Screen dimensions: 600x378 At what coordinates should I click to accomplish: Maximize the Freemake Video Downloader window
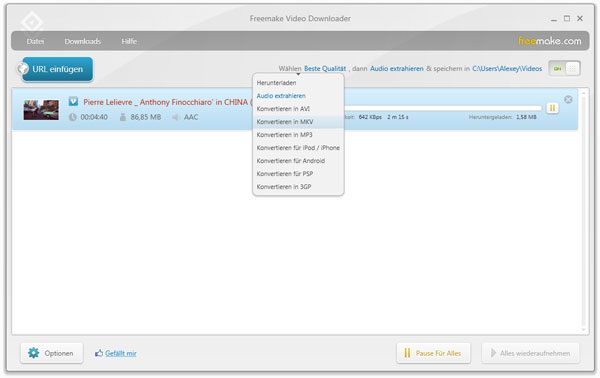click(x=567, y=18)
